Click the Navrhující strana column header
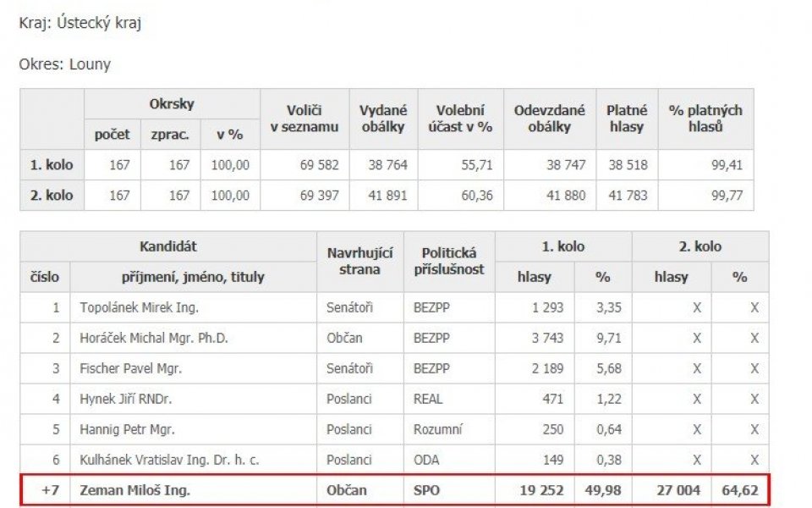 [360, 262]
